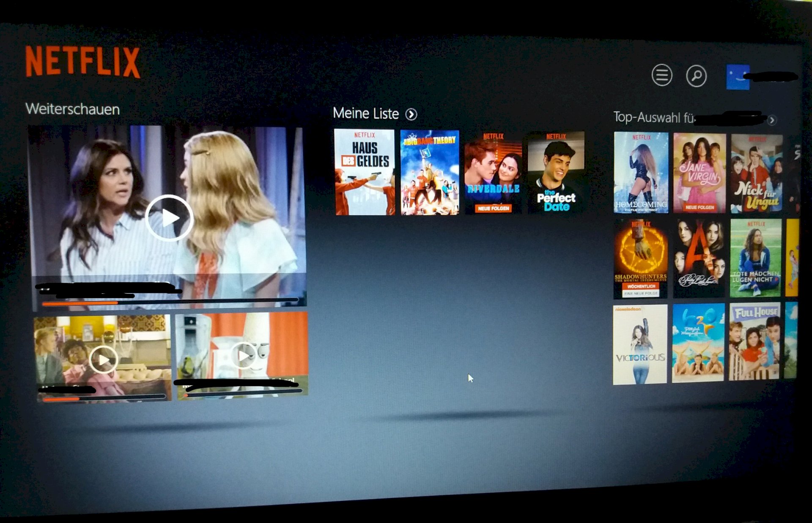Open Haus des Geldes poster
Screen dimensions: 812x523
365,172
